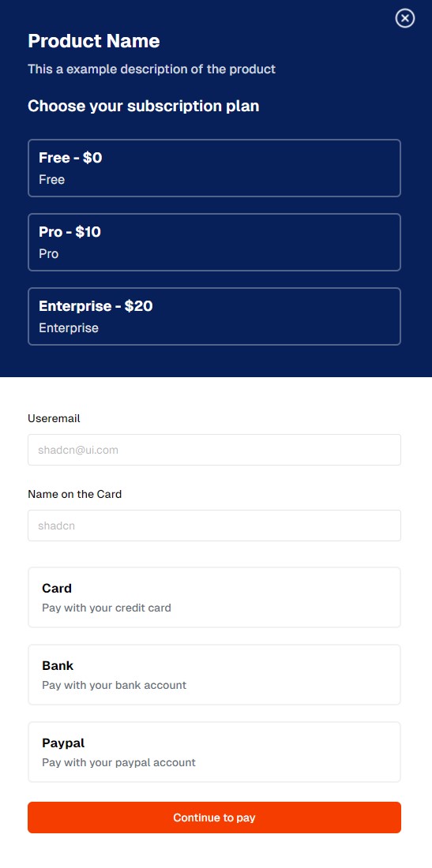Choose the Pro - $10 subscription plan
This screenshot has height=868, width=432.
click(214, 242)
